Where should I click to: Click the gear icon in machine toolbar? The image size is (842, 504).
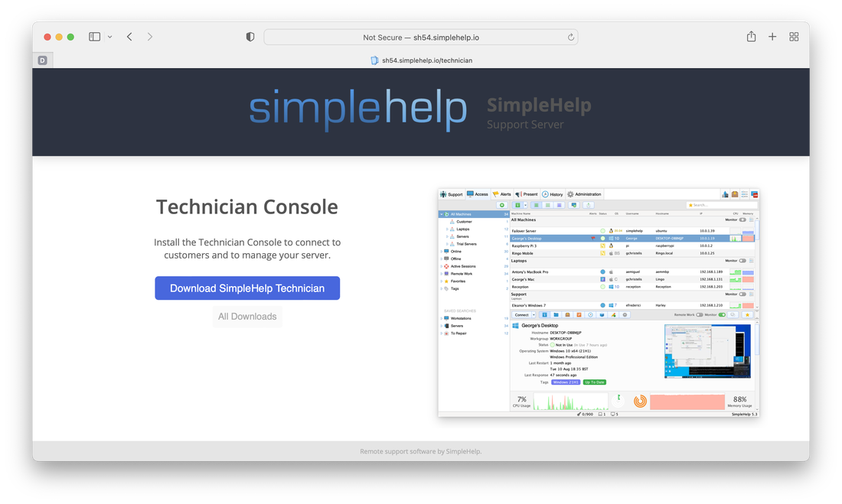(x=625, y=315)
